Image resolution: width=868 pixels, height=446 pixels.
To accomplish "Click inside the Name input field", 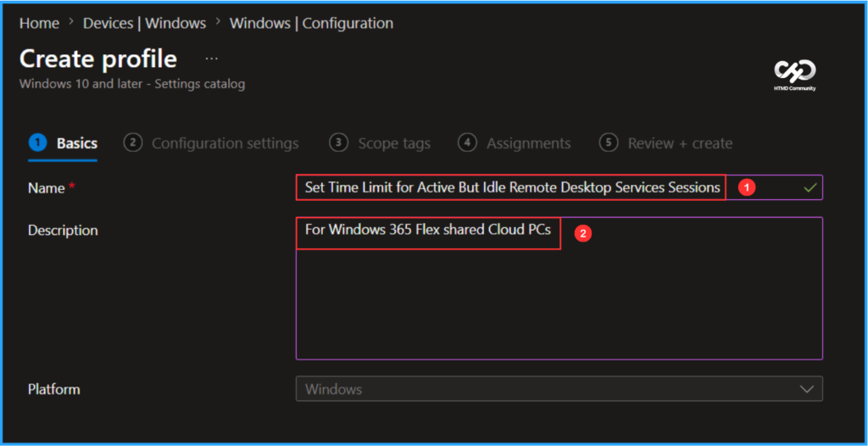I will point(559,188).
